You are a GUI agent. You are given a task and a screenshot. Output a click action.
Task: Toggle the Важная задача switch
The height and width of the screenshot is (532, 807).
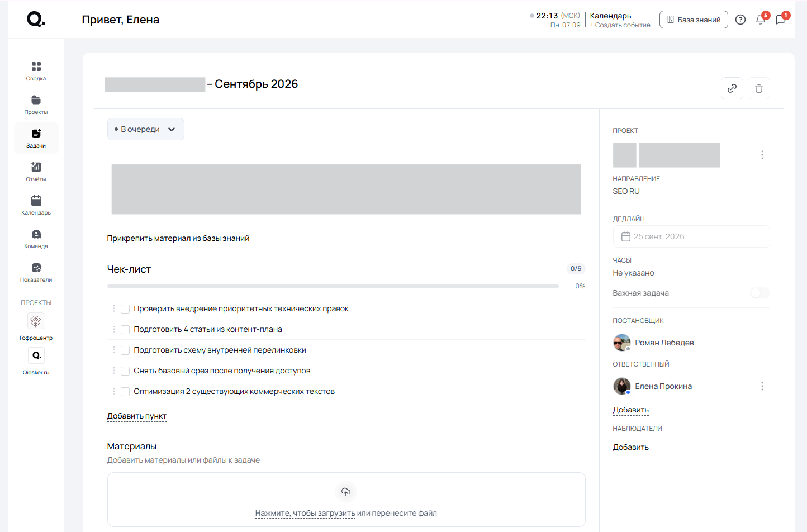pyautogui.click(x=759, y=293)
